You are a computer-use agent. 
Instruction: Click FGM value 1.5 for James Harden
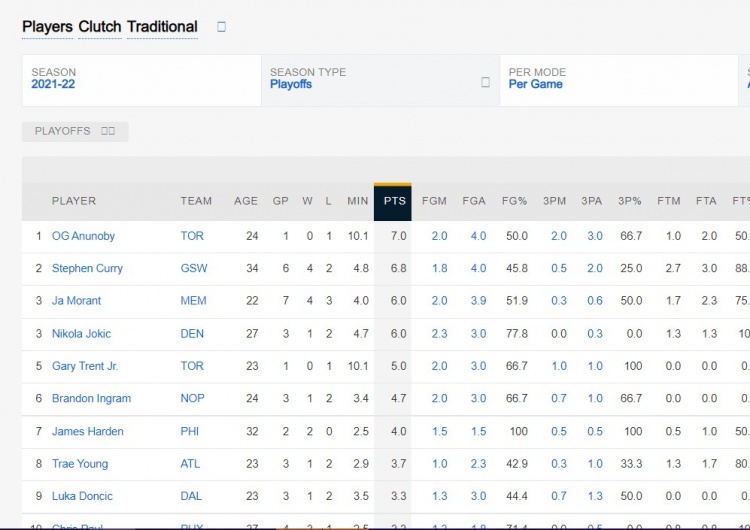point(439,431)
